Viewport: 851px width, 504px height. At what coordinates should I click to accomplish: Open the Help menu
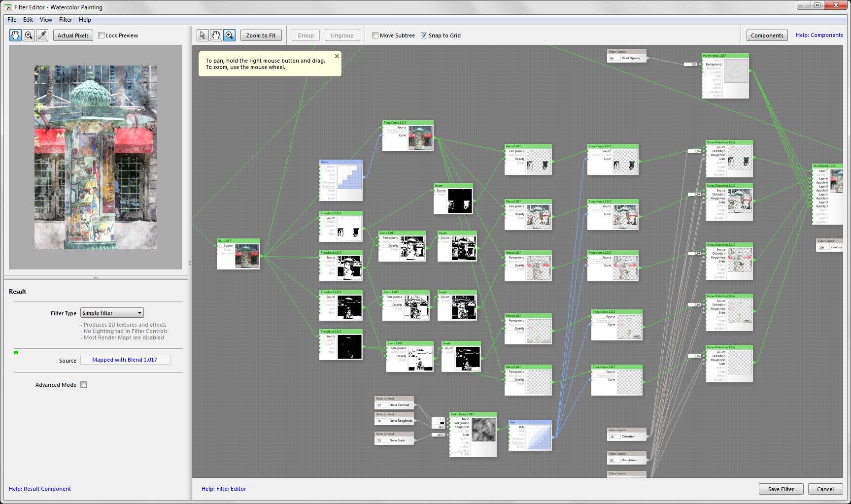click(85, 20)
